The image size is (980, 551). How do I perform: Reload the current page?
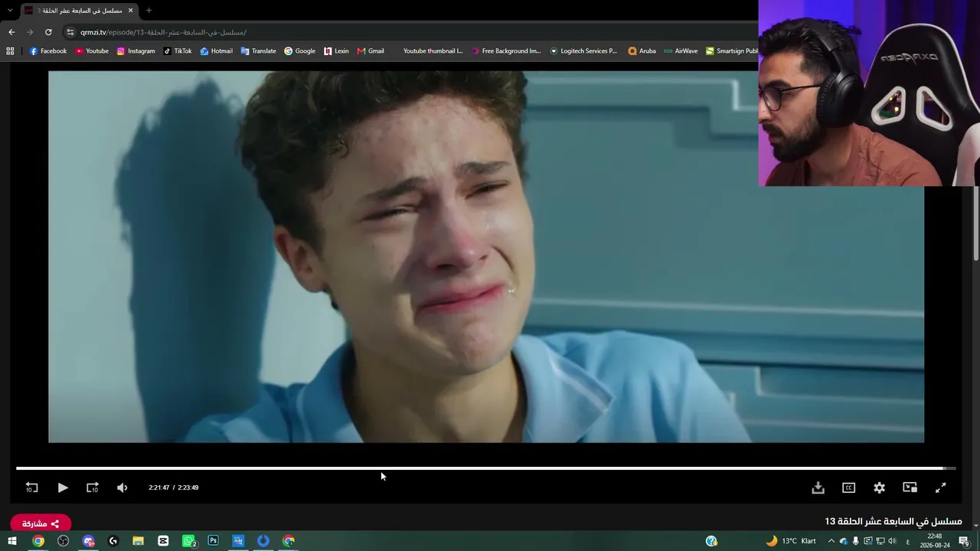pyautogui.click(x=48, y=32)
